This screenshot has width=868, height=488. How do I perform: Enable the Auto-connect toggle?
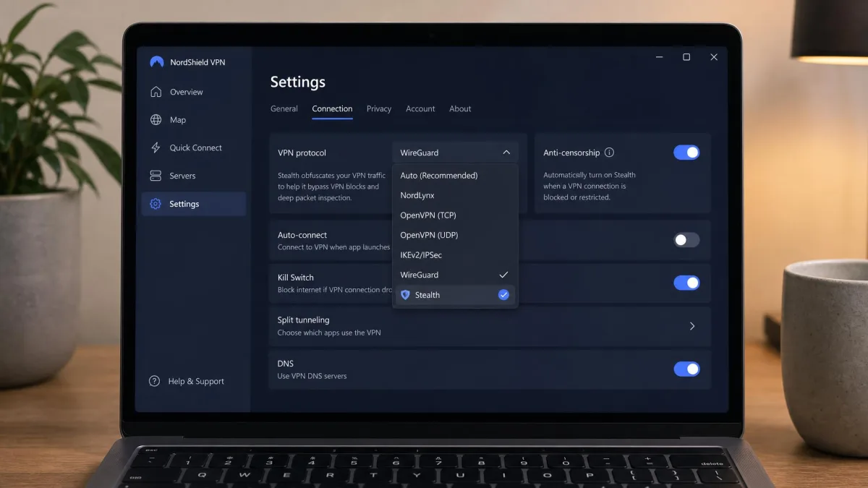[x=686, y=240]
